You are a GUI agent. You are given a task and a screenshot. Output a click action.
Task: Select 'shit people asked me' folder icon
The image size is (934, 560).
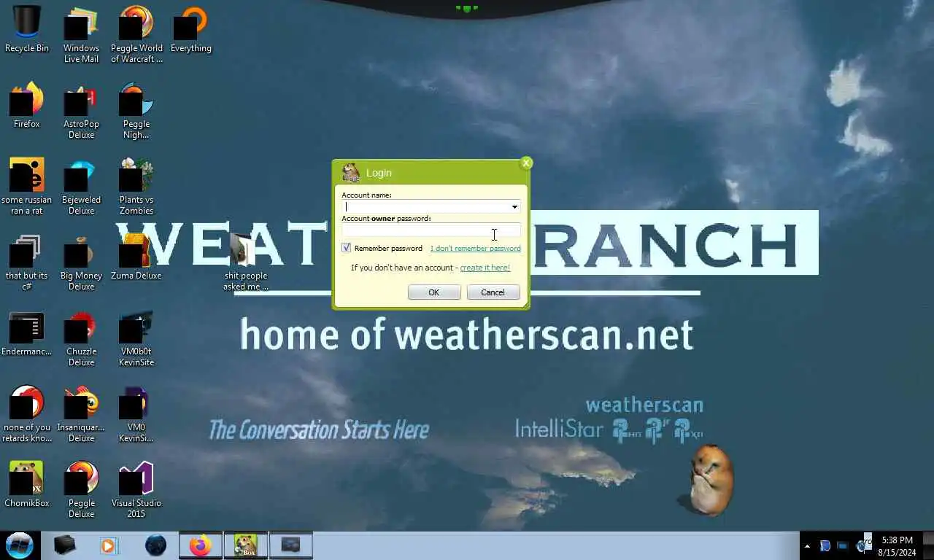click(246, 261)
